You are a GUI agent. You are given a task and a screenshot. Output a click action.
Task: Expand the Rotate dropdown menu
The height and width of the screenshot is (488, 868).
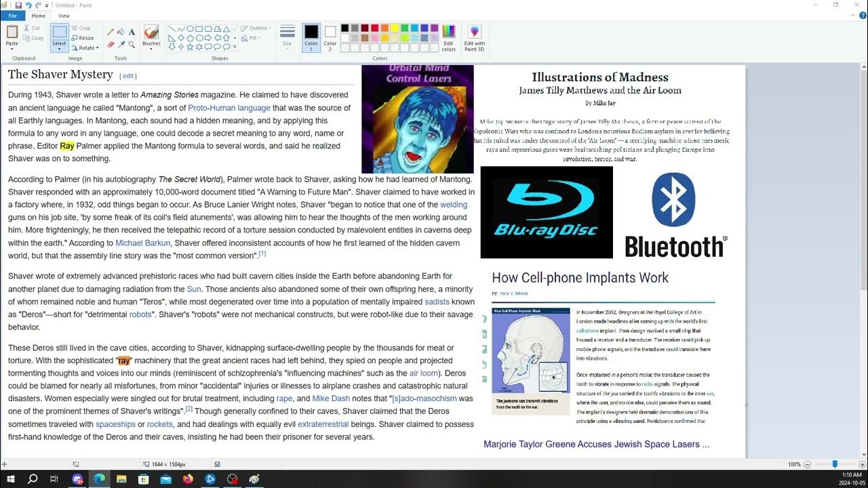click(85, 48)
